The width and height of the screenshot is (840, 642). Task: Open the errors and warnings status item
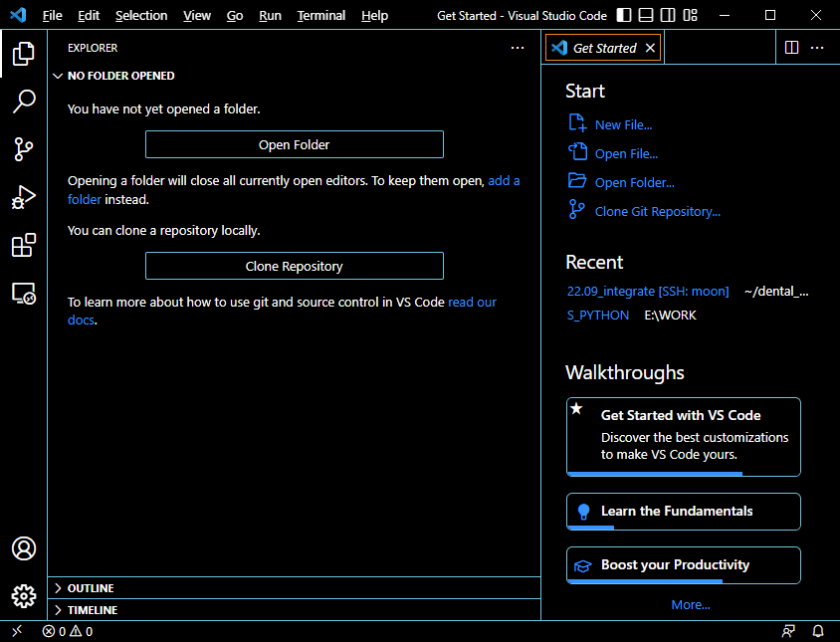click(68, 631)
